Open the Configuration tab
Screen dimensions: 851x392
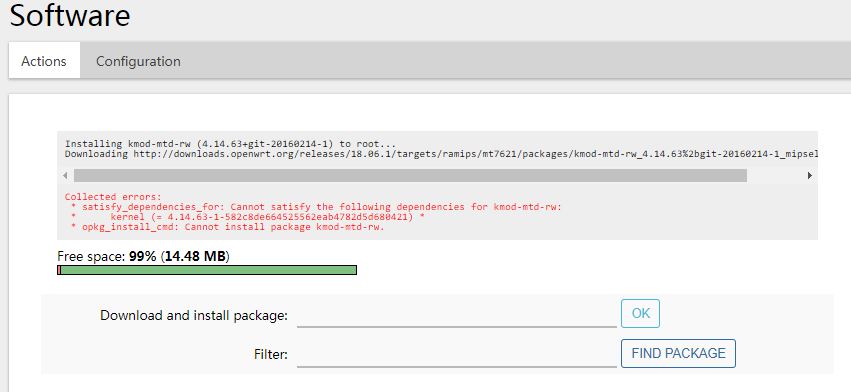pyautogui.click(x=138, y=61)
